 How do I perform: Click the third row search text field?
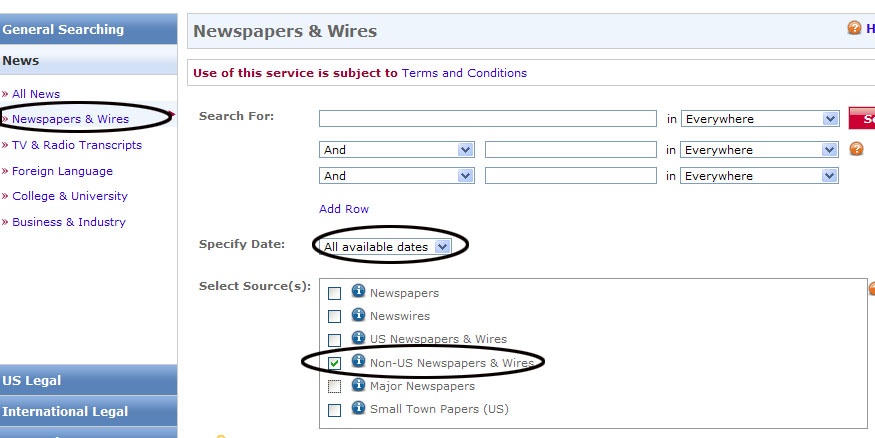pos(571,176)
